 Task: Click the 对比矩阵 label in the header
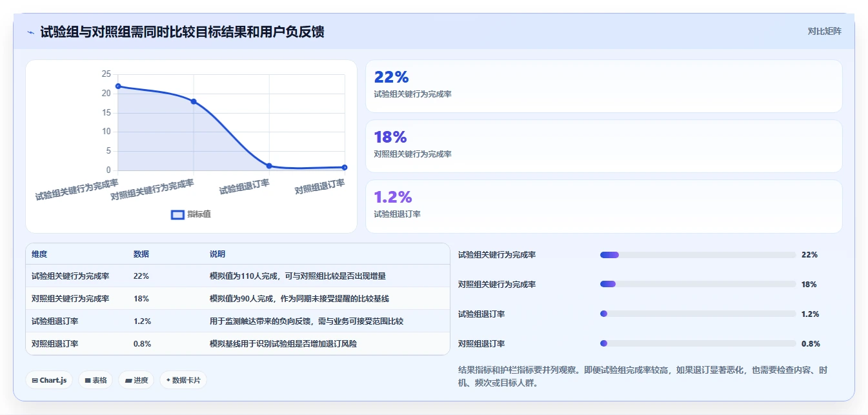(824, 31)
